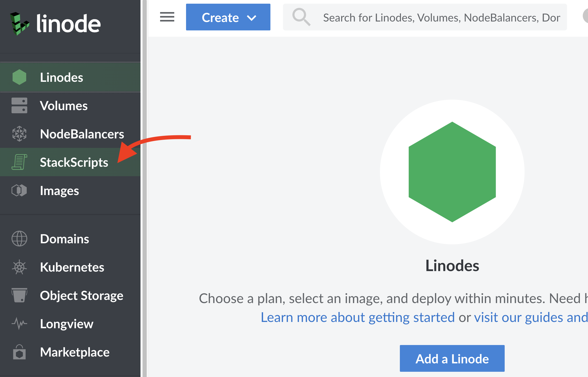This screenshot has height=377, width=588.
Task: Click the Object Storage bucket icon
Action: click(x=19, y=295)
